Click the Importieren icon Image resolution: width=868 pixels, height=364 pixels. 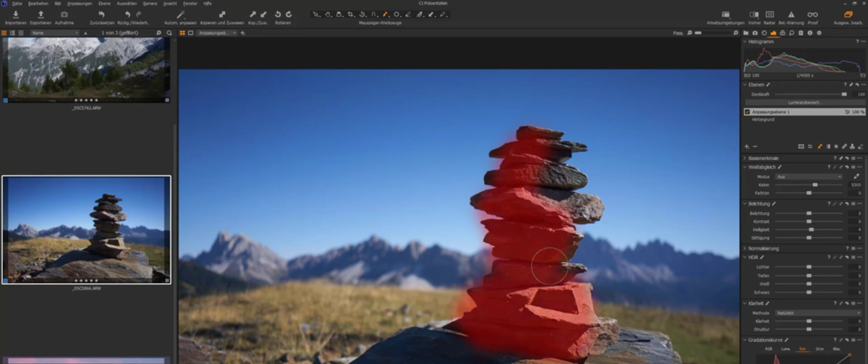point(15,14)
